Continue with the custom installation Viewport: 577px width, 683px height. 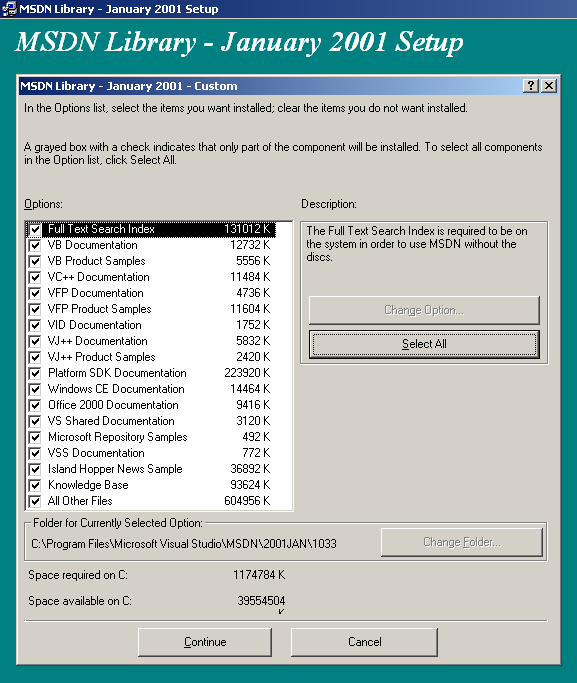pos(205,642)
